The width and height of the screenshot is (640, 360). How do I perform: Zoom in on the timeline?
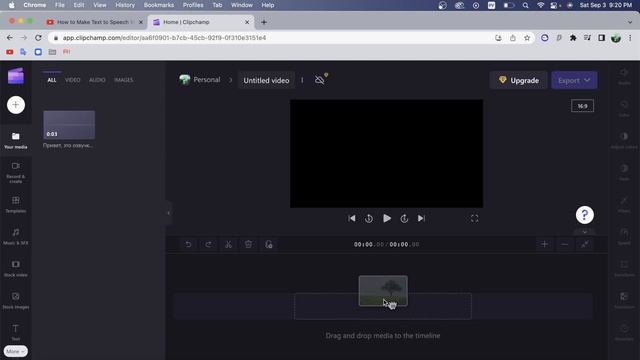544,244
